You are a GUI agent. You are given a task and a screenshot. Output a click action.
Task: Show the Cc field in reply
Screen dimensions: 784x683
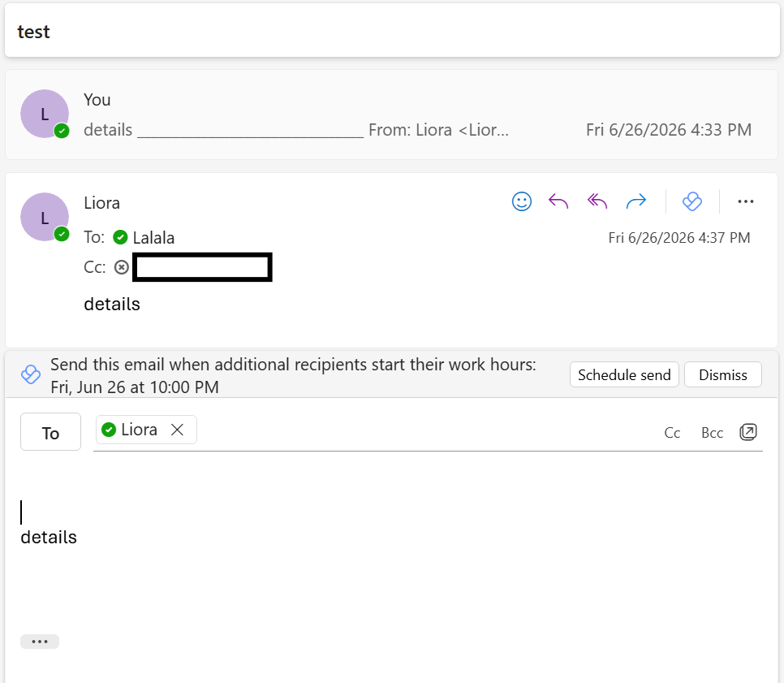(672, 433)
